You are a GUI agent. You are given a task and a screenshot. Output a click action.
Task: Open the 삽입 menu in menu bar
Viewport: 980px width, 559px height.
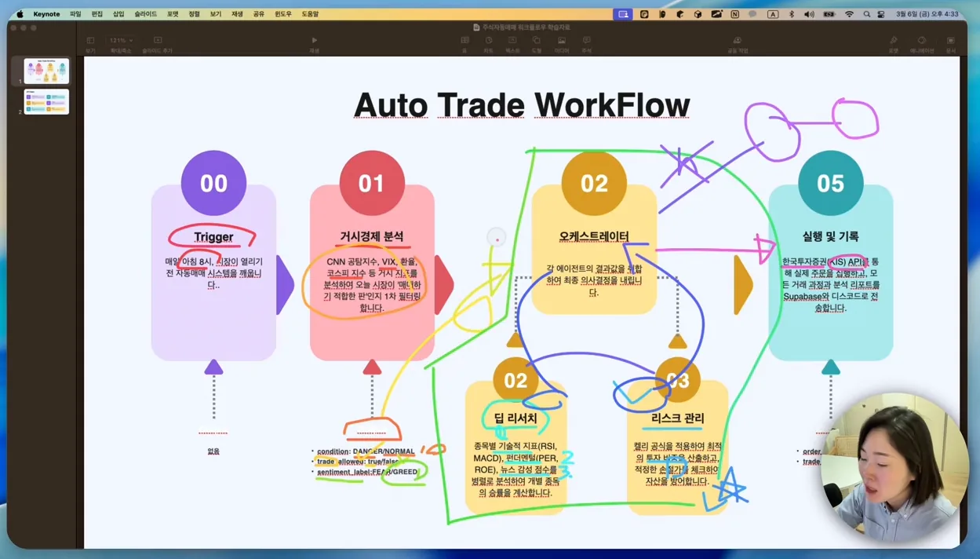[118, 14]
